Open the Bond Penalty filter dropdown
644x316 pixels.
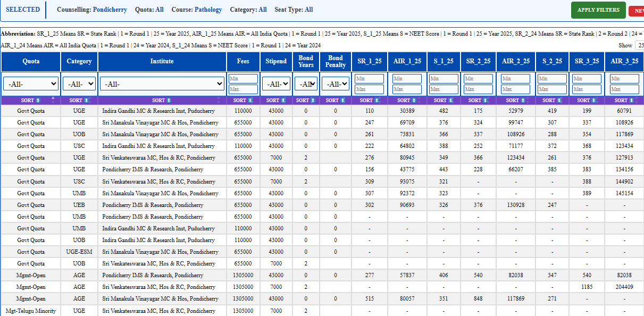336,84
